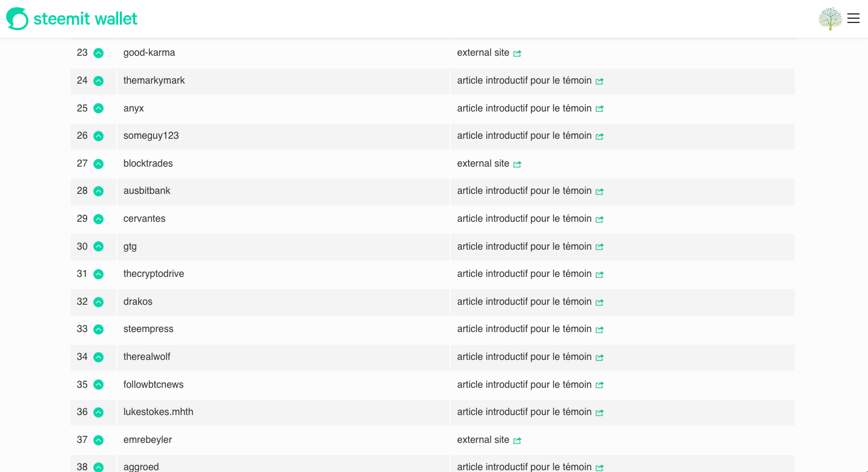This screenshot has height=472, width=868.
Task: Open someguy123's account page
Action: (x=151, y=136)
